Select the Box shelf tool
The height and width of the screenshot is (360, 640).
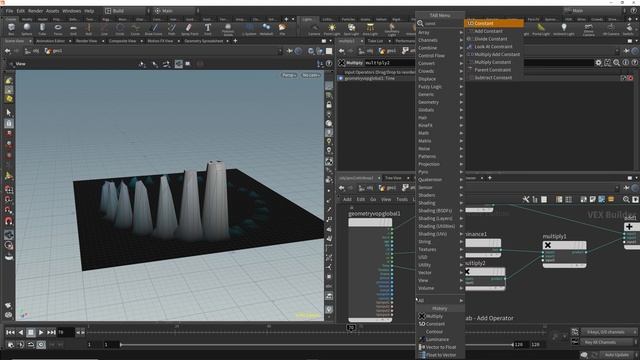(11, 29)
